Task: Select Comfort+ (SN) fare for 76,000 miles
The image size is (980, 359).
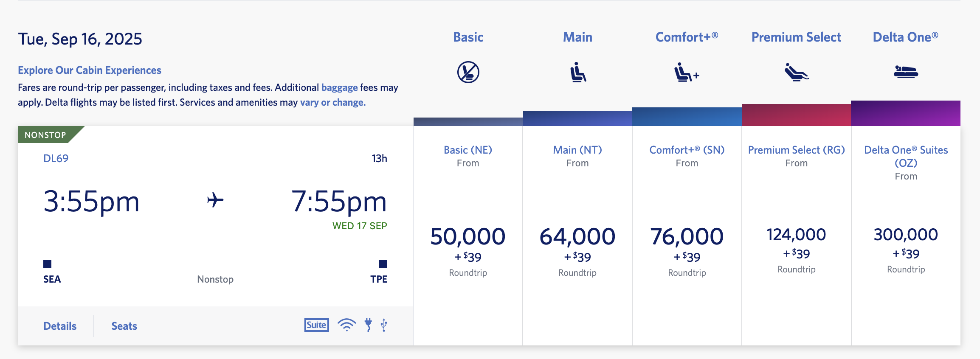Action: (x=687, y=236)
